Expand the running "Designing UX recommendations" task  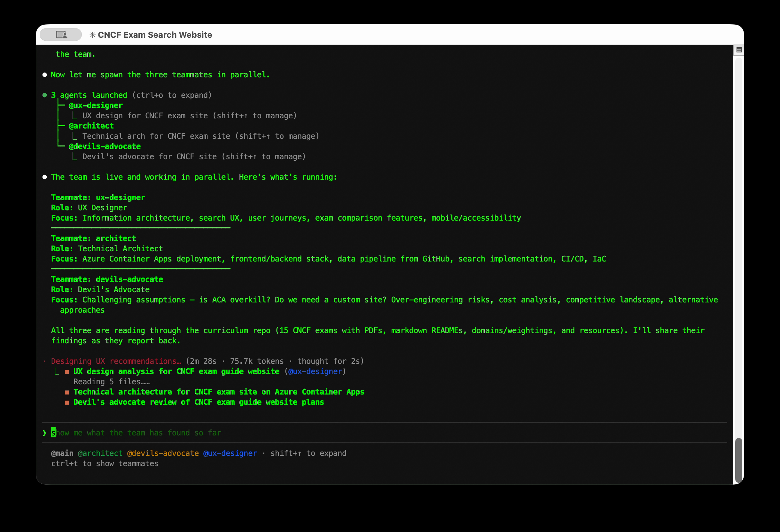[x=116, y=361]
